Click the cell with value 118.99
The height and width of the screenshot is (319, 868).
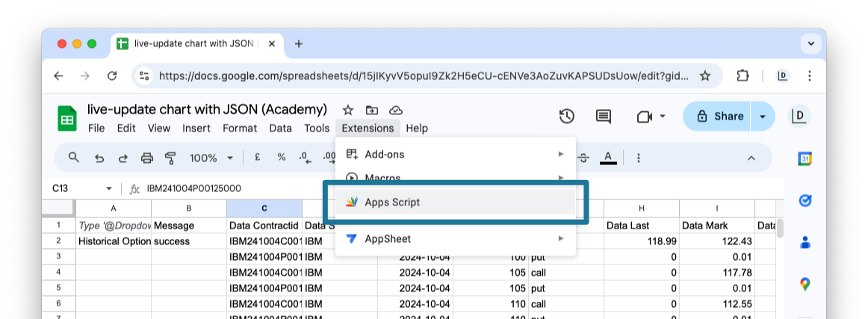[x=642, y=241]
